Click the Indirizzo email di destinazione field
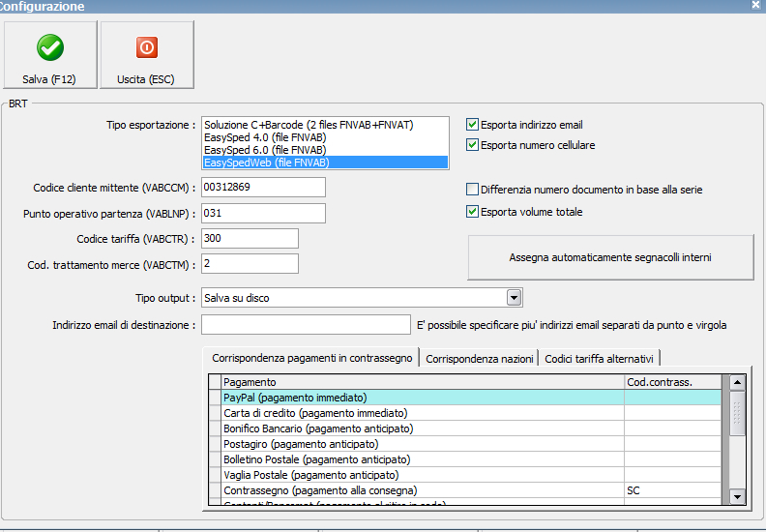 (x=306, y=325)
